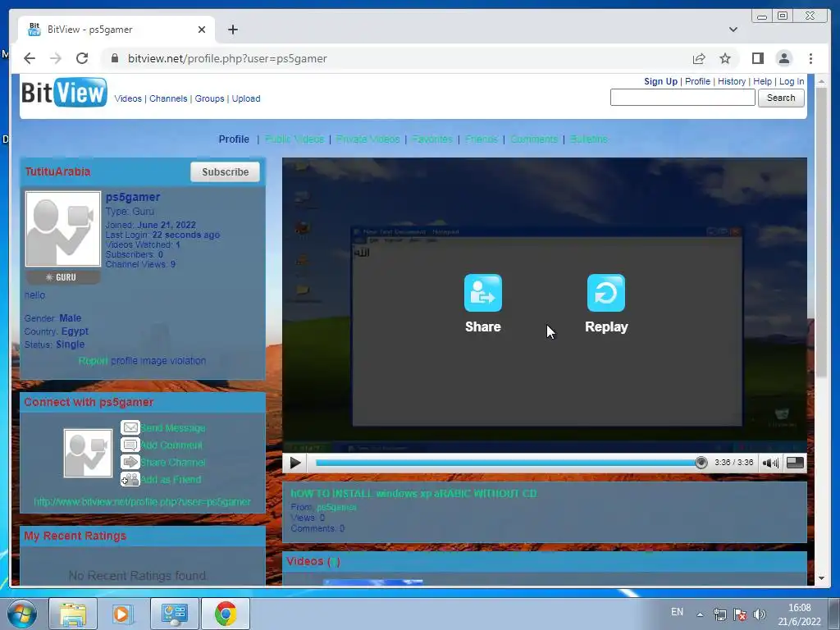The height and width of the screenshot is (630, 840).
Task: Switch to Public Videos tab
Action: click(x=294, y=139)
